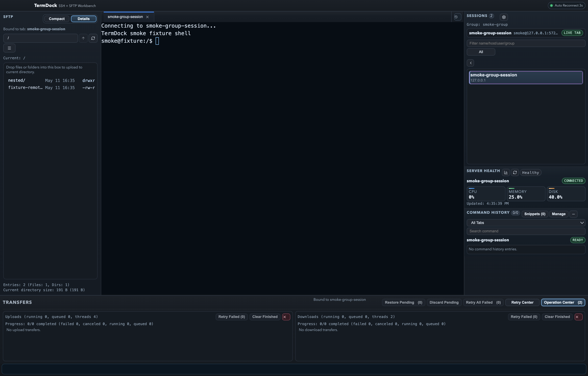The height and width of the screenshot is (376, 588).
Task: Switch SFTP view to Details
Action: coord(84,19)
